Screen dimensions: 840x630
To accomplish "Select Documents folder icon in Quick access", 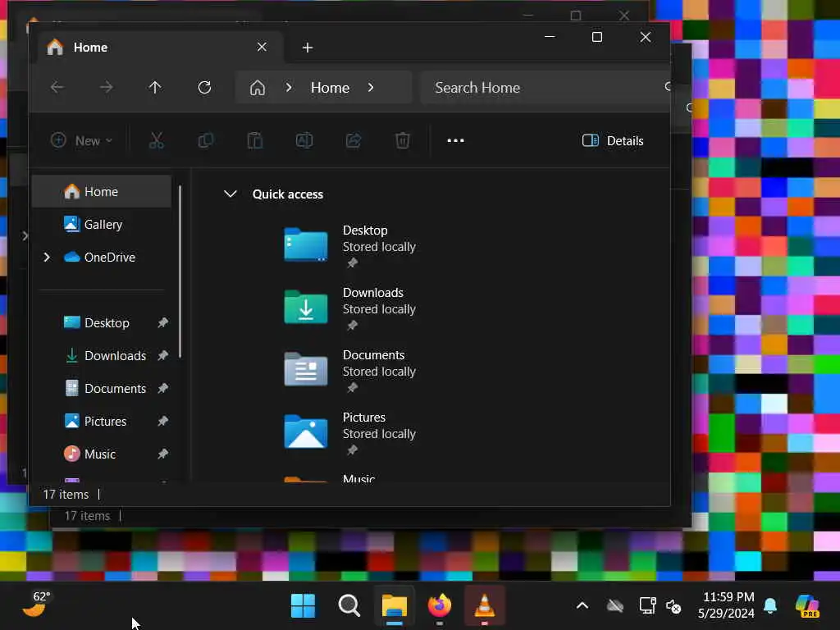I will [x=305, y=369].
